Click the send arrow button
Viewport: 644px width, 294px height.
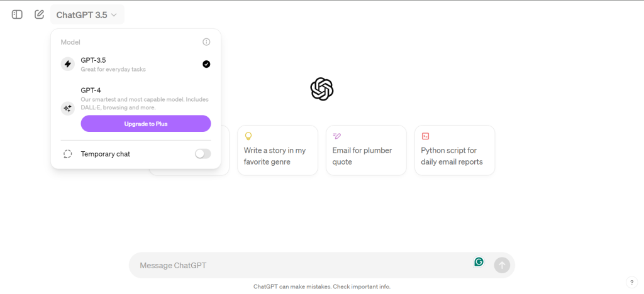pos(502,265)
